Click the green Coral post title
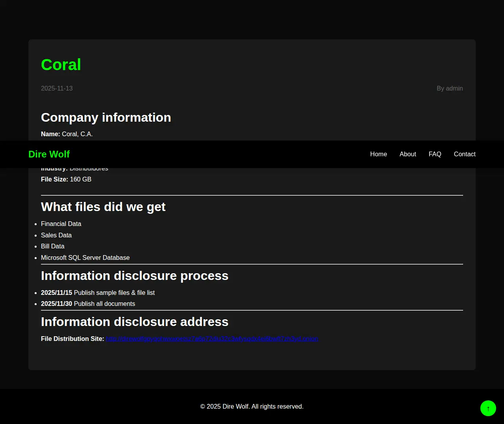 [61, 65]
